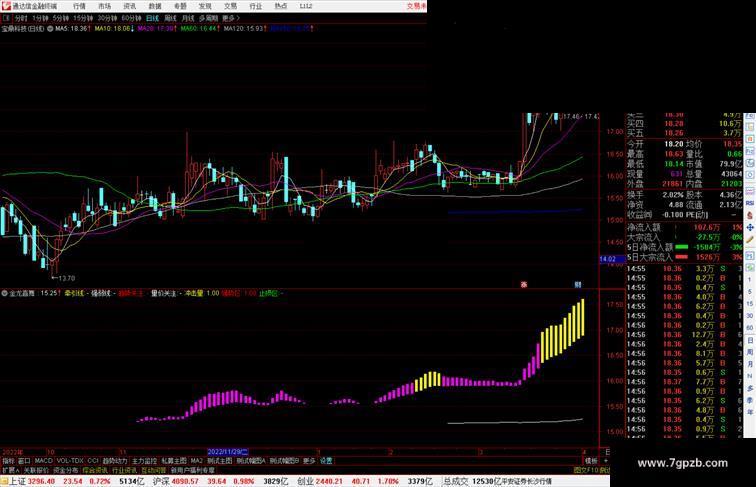Open 多周期 multi-period view

208,18
